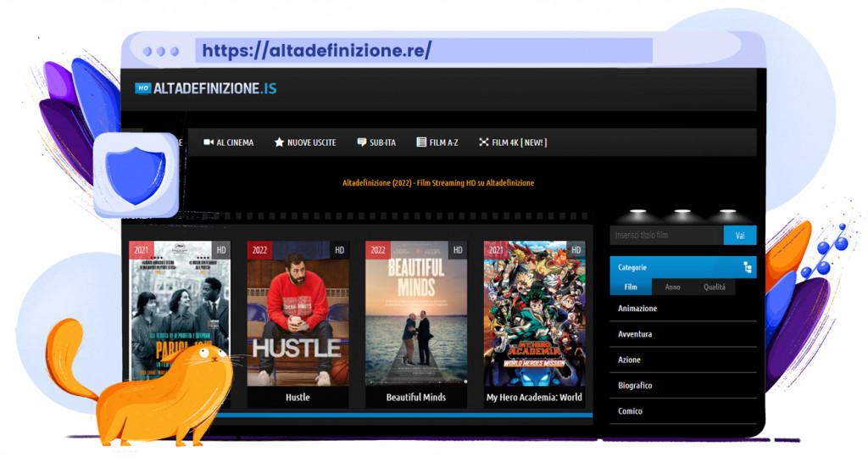Open the Beautiful Minds movie poster
Image resolution: width=868 pixels, height=463 pixels.
[x=416, y=314]
